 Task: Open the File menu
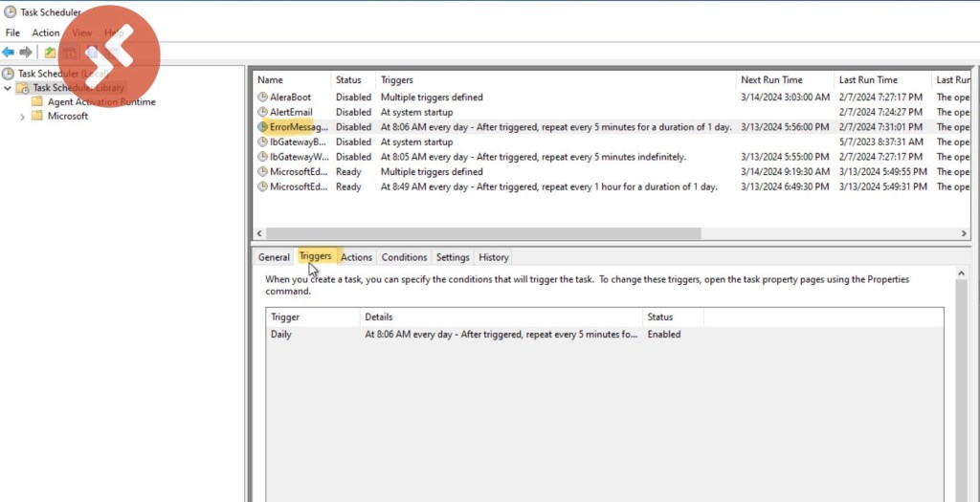[12, 33]
